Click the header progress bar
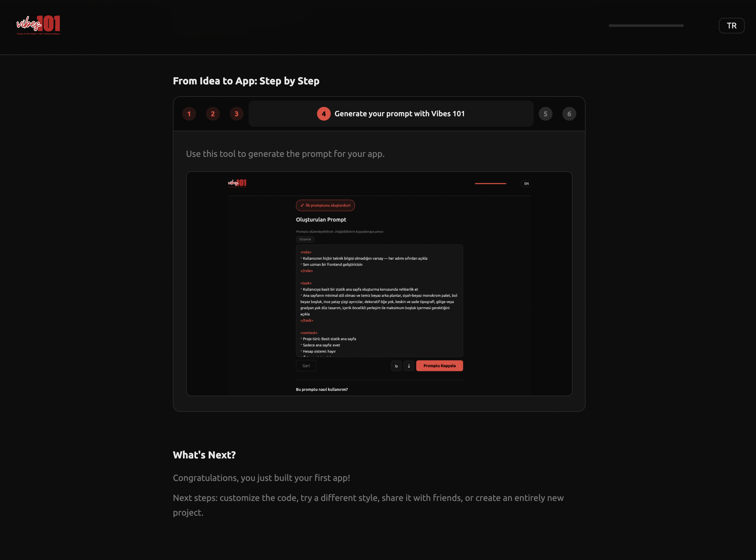Image resolution: width=756 pixels, height=560 pixels. (646, 26)
